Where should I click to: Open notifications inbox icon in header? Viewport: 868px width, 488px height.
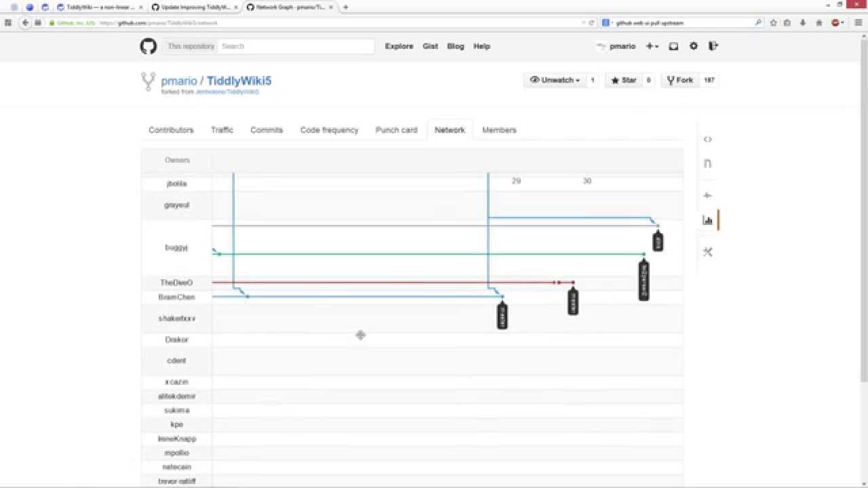tap(673, 46)
